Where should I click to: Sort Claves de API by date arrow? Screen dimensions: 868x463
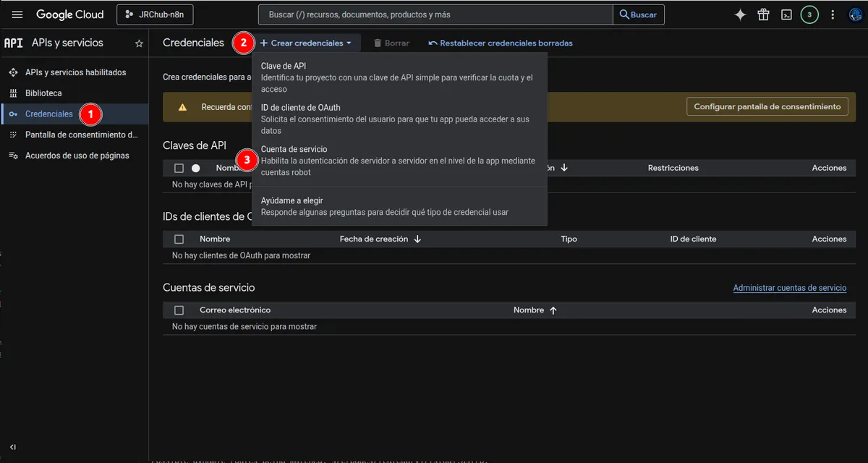click(x=564, y=168)
